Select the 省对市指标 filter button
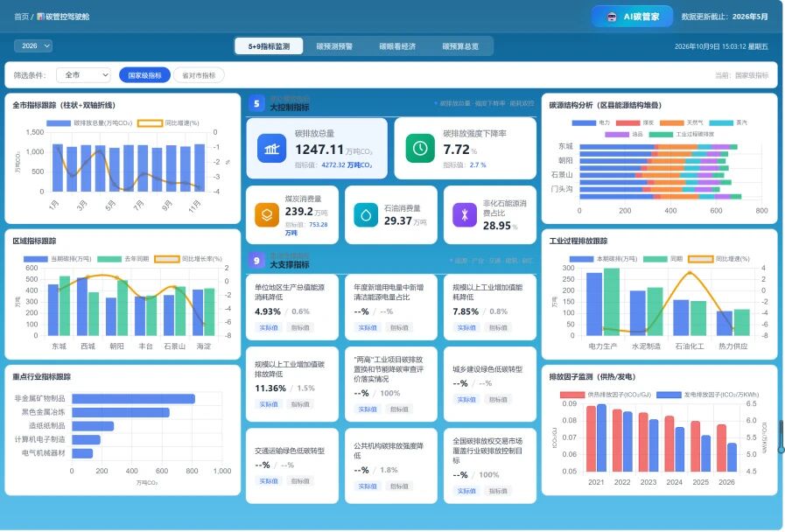This screenshot has width=785, height=532. click(x=199, y=75)
